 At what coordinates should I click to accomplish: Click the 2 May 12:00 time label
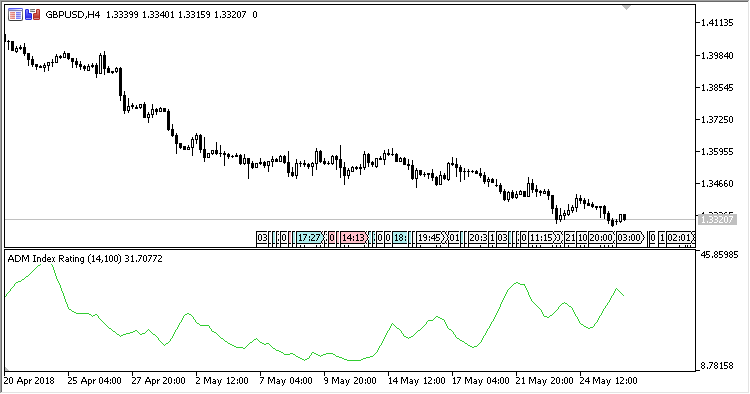[222, 381]
